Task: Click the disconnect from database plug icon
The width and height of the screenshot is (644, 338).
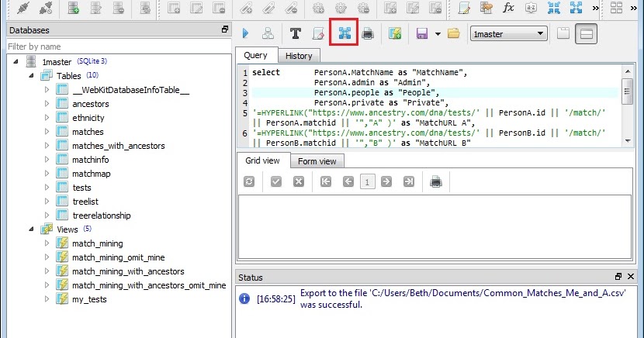Action: point(46,8)
